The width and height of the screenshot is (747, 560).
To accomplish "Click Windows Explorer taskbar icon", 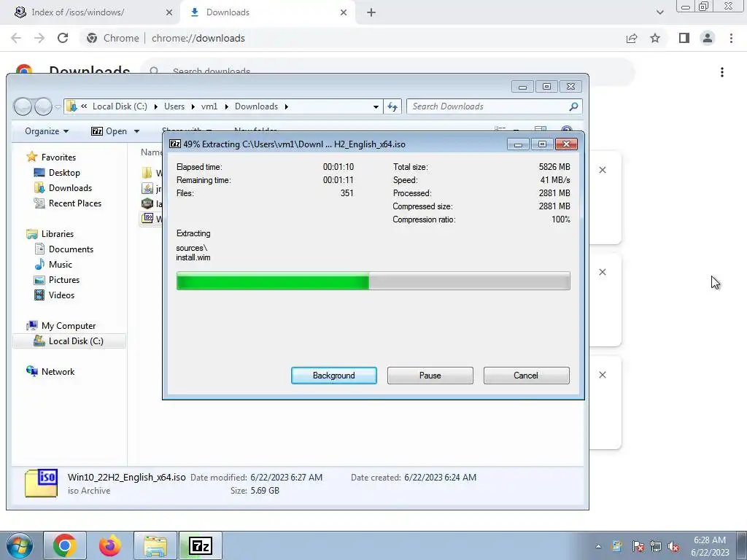I will click(155, 545).
